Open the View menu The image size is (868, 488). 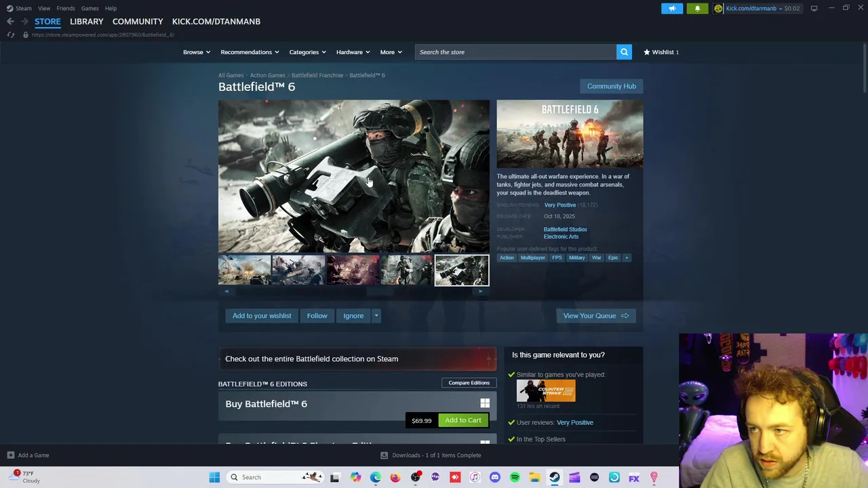(44, 8)
